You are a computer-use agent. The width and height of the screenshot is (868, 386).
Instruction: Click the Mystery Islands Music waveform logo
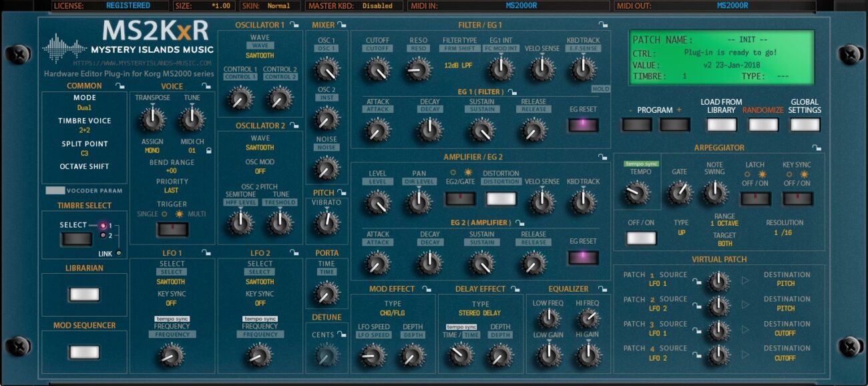(x=65, y=48)
